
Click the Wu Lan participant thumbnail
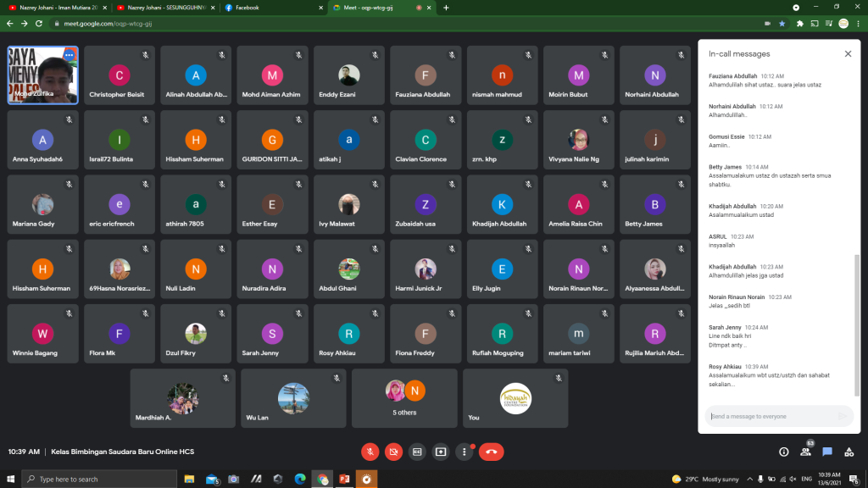(293, 397)
